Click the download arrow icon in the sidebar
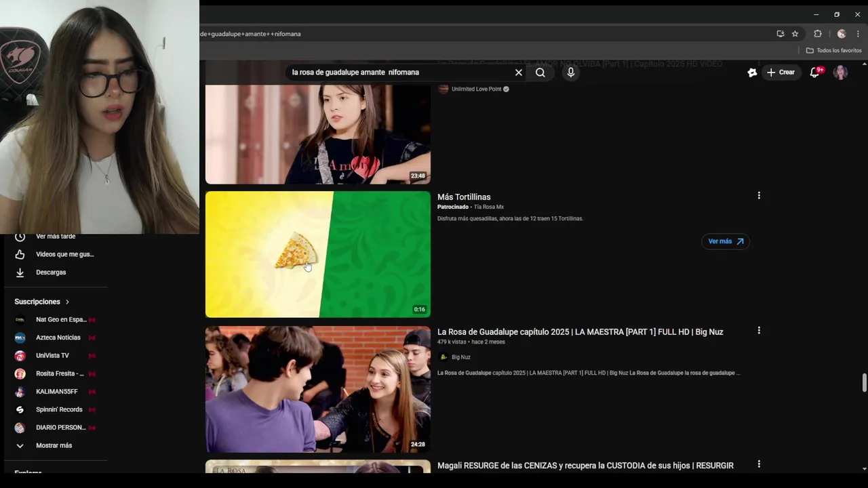Image resolution: width=868 pixels, height=488 pixels. click(20, 272)
